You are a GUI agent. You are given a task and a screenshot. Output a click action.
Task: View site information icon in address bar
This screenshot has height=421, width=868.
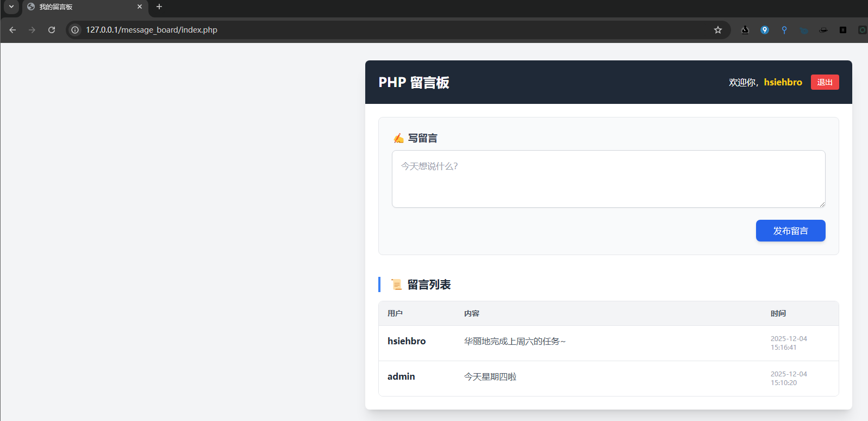pyautogui.click(x=76, y=30)
